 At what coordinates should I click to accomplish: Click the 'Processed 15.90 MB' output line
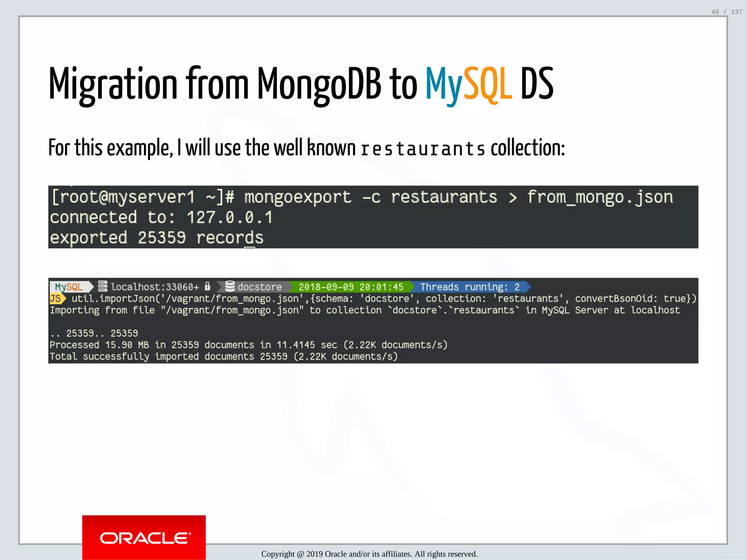coord(248,345)
